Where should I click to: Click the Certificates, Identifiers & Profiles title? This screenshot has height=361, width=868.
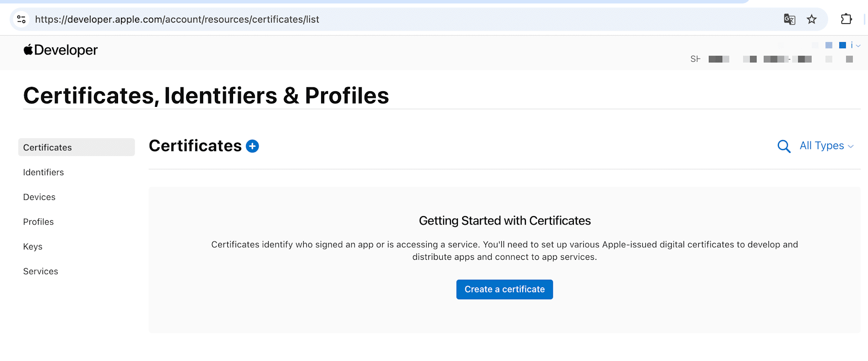point(206,96)
